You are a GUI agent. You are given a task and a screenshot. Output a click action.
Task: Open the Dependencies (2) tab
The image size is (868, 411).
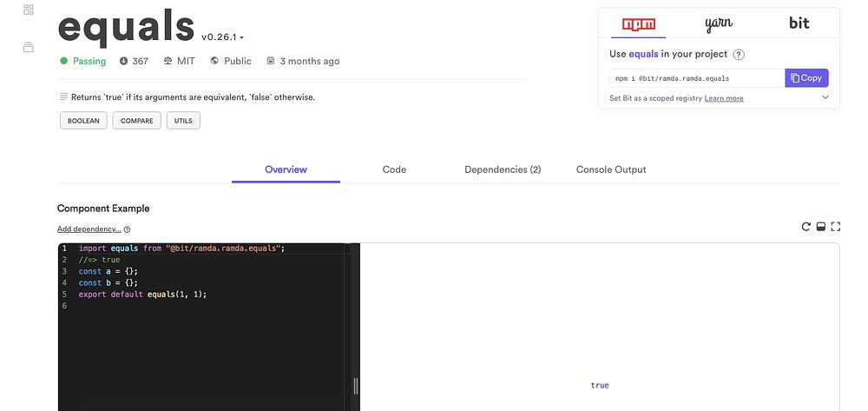click(503, 169)
